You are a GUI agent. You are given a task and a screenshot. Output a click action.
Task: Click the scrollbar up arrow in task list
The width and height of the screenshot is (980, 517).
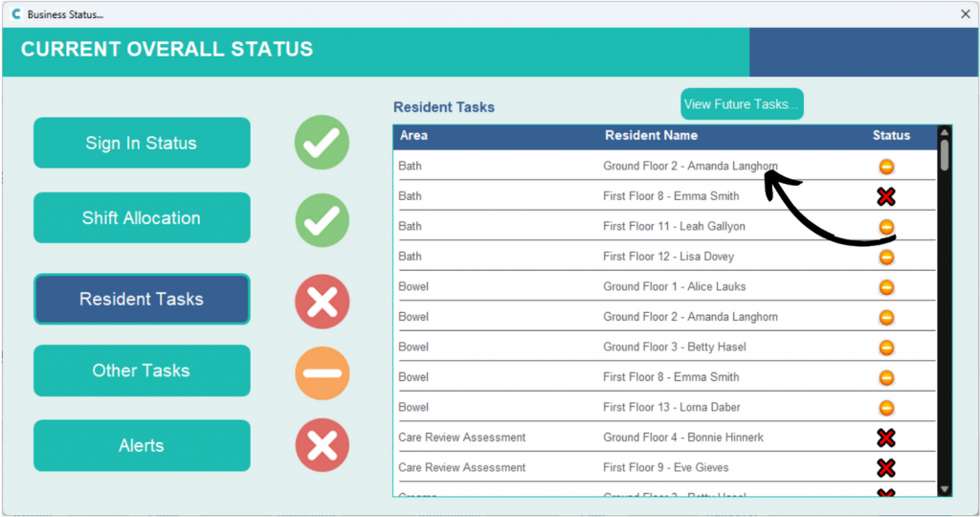point(945,133)
